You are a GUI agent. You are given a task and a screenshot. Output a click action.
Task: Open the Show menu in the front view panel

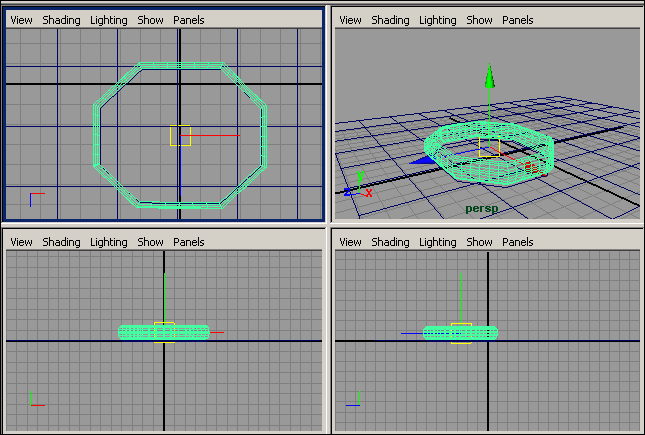(x=150, y=242)
